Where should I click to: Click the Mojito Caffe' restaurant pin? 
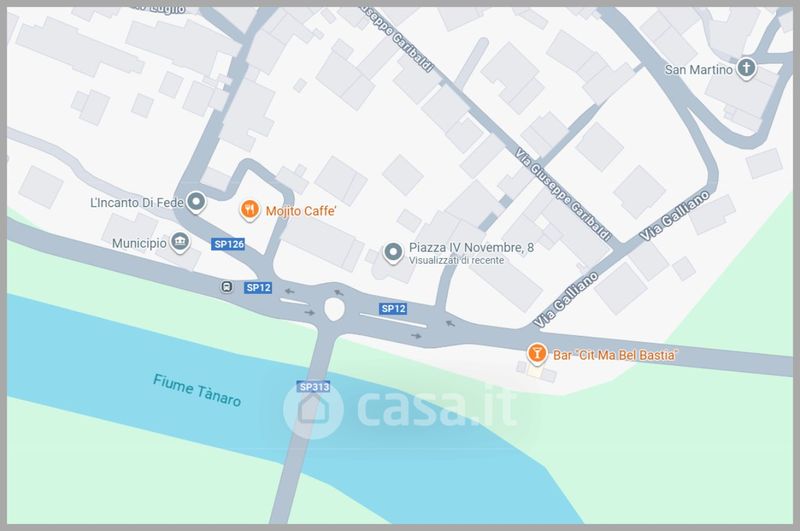pos(249,210)
